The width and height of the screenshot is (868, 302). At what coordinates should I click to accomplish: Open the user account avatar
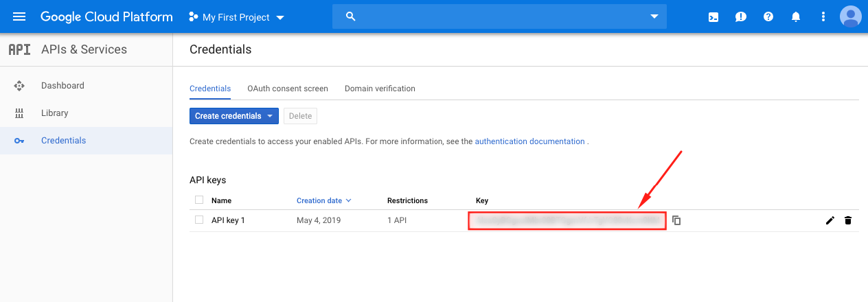(851, 16)
